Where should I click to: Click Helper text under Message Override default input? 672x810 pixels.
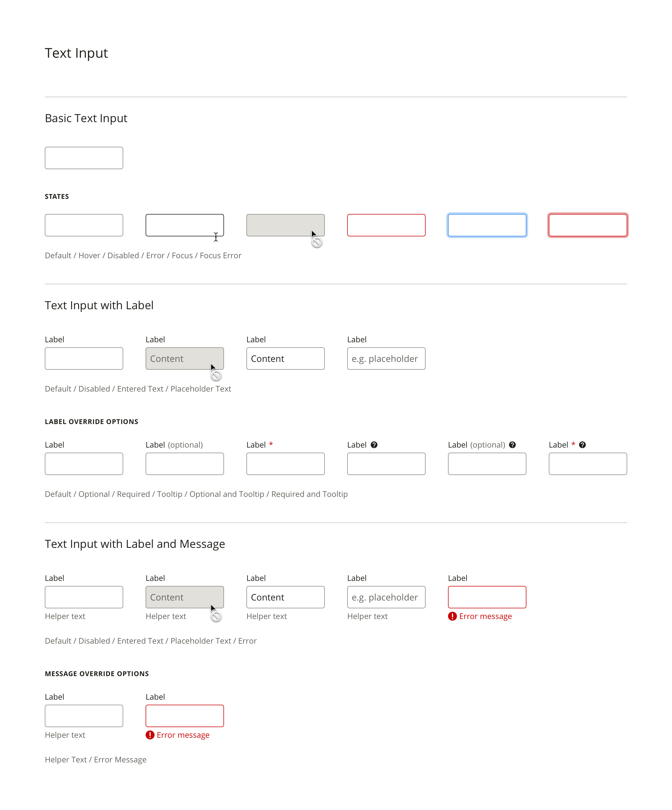pyautogui.click(x=65, y=735)
